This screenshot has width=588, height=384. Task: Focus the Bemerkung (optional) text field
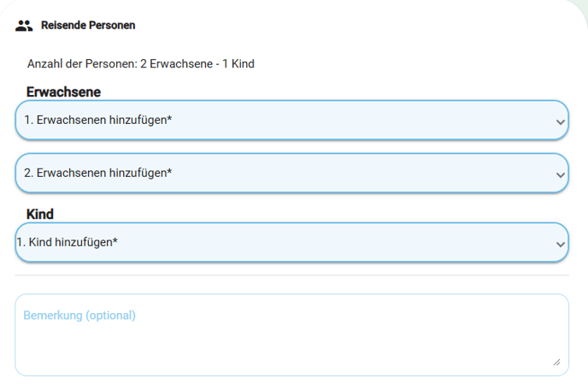point(291,335)
